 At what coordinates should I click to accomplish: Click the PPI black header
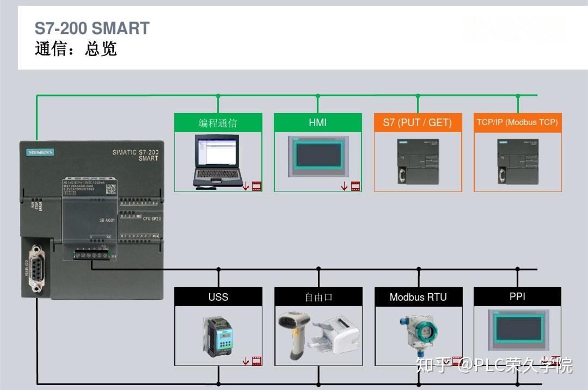pos(518,296)
